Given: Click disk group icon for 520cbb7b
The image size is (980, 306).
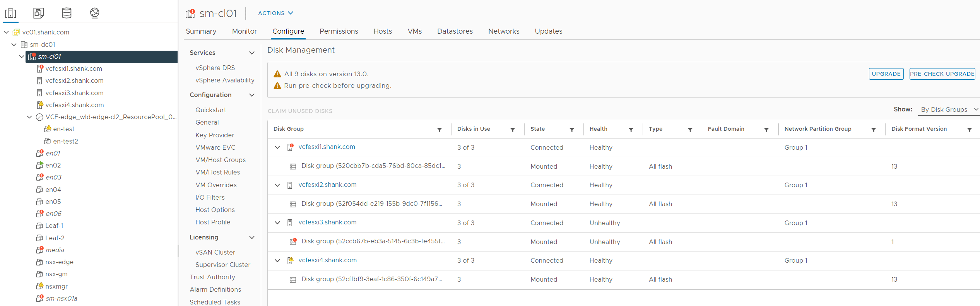Looking at the screenshot, I should coord(293,166).
